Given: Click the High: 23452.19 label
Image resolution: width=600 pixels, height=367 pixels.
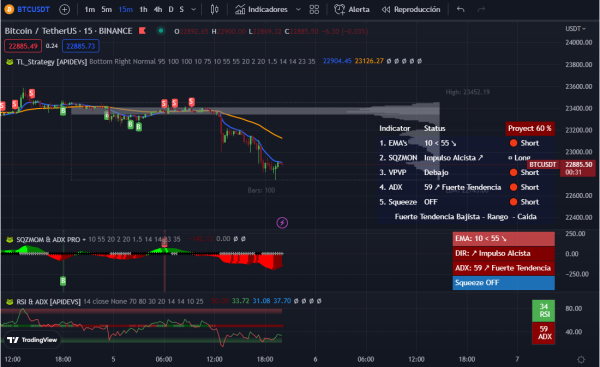Looking at the screenshot, I should [468, 92].
